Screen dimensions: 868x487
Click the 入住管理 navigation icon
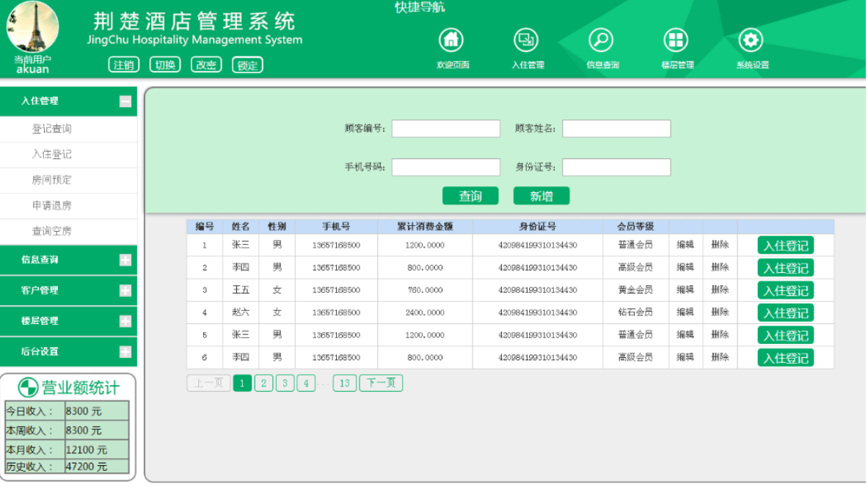[x=526, y=40]
